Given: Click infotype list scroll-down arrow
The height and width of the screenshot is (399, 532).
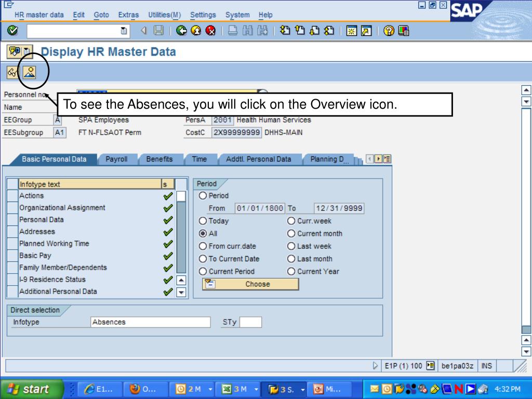Looking at the screenshot, I should [x=181, y=292].
